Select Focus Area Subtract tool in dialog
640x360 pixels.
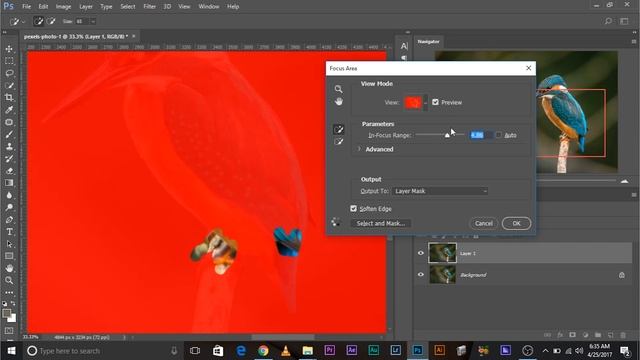(338, 142)
